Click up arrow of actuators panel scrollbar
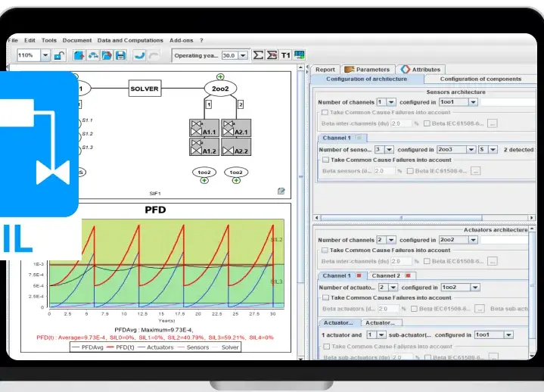The image size is (544, 392). pos(532,229)
